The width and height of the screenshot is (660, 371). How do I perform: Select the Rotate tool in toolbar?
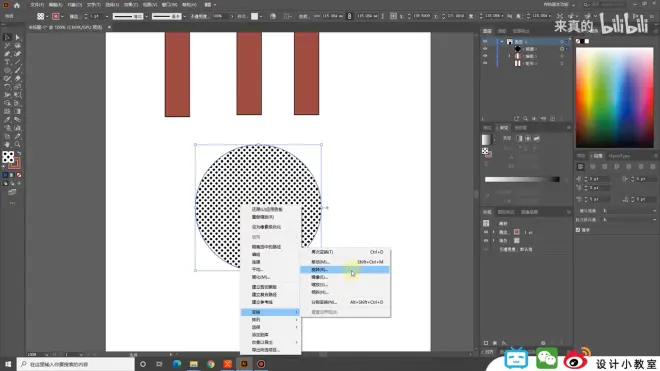click(7, 87)
